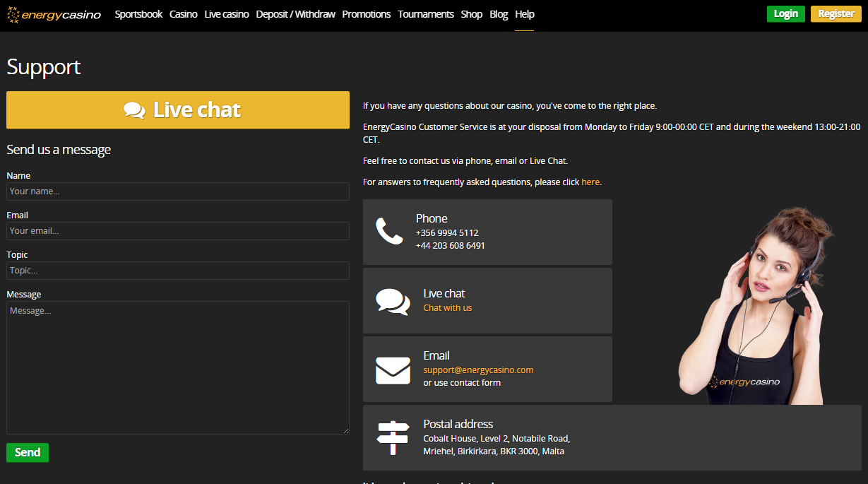Click the EnergyCasino logo
868x484 pixels.
coord(54,14)
